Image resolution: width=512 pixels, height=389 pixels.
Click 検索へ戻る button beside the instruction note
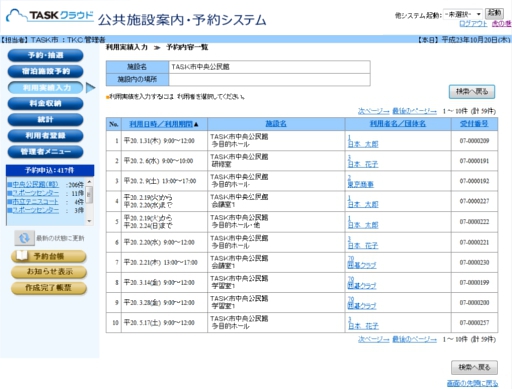tap(472, 92)
